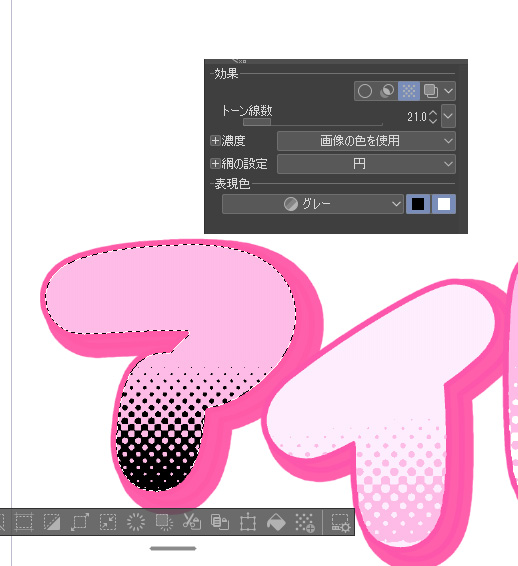Image resolution: width=518 pixels, height=566 pixels.
Task: Expand the 網の設定 plus section
Action: point(215,164)
